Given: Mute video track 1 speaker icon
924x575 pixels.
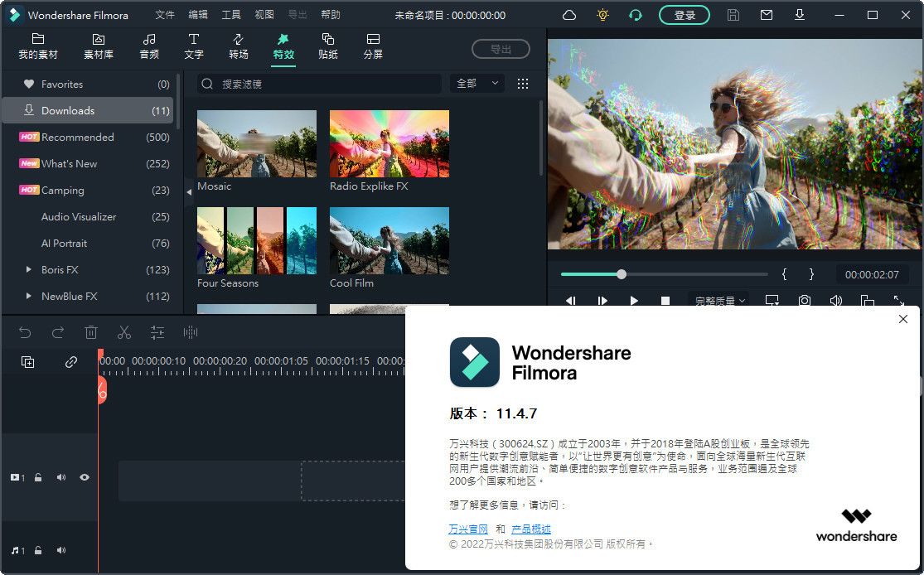Looking at the screenshot, I should pos(60,478).
